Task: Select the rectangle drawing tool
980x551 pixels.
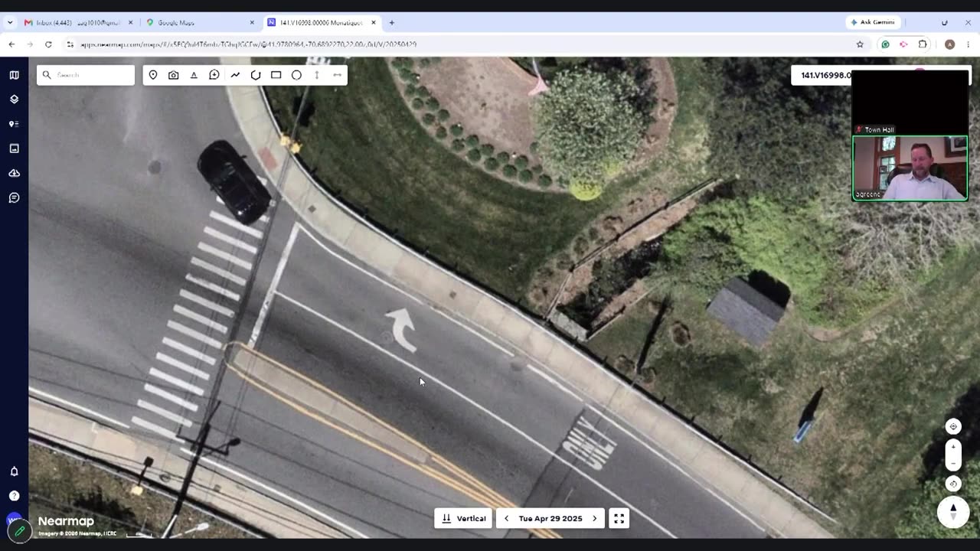Action: pos(276,75)
